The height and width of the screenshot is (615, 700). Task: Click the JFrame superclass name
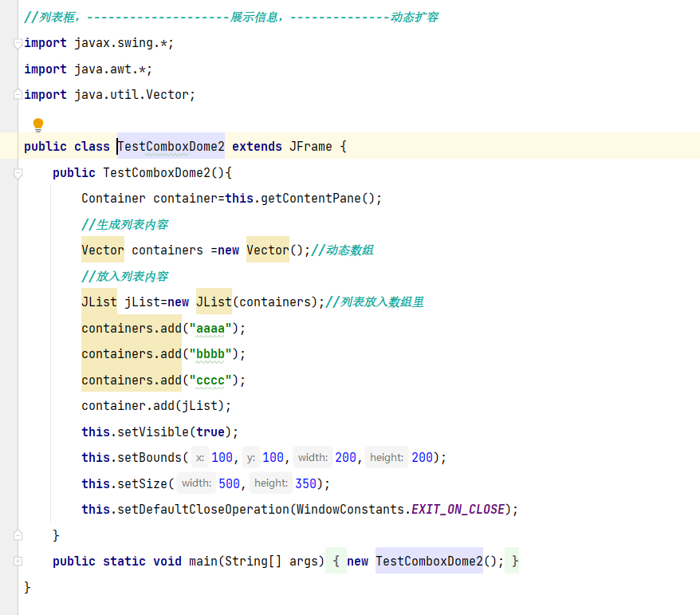point(311,146)
